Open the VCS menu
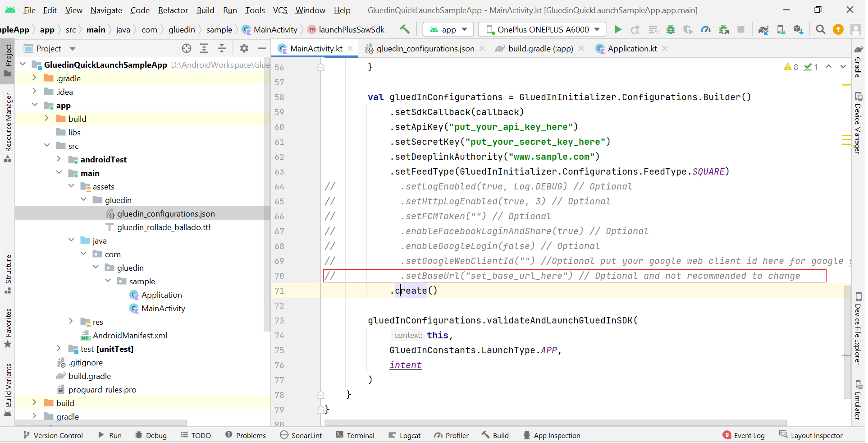Viewport: 868px width, 443px height. click(x=280, y=10)
